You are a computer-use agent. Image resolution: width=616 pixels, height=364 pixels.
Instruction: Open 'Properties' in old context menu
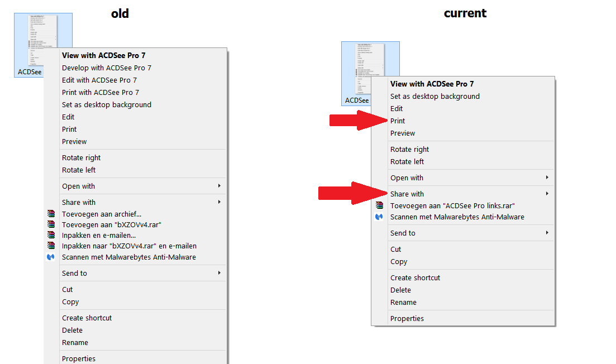pos(79,358)
